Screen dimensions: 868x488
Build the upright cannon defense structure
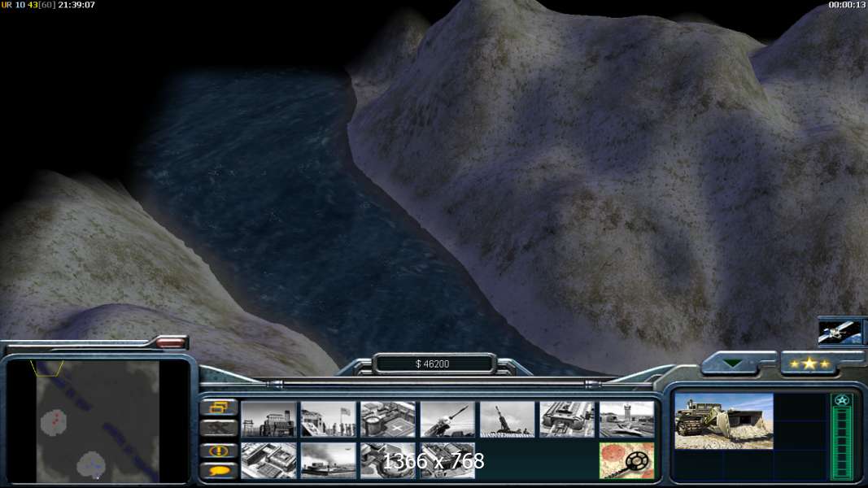(508, 420)
